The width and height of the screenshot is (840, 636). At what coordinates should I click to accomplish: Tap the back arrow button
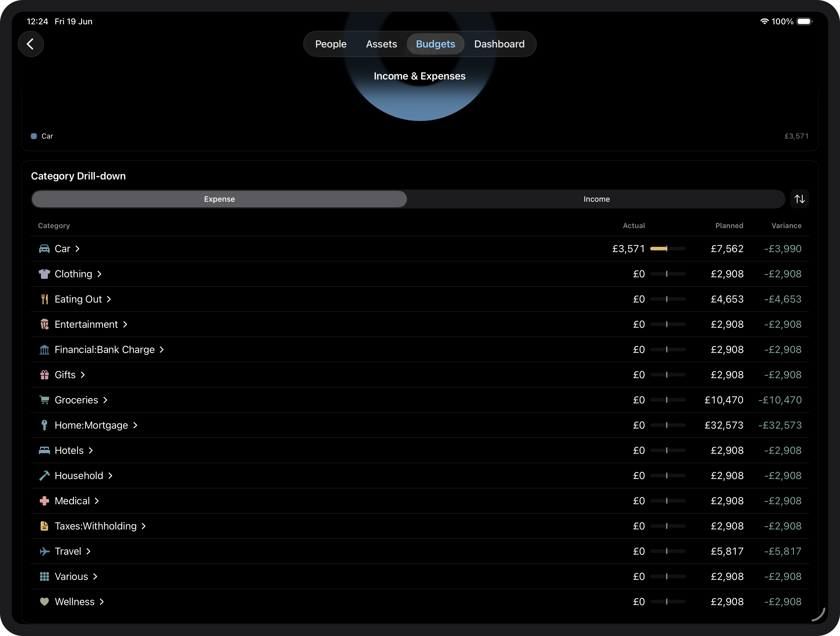[31, 44]
